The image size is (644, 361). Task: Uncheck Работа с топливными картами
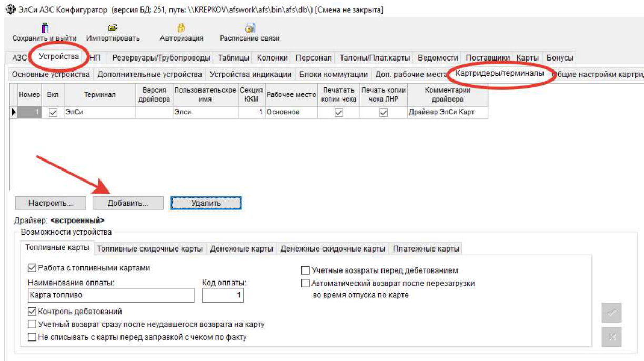[32, 268]
